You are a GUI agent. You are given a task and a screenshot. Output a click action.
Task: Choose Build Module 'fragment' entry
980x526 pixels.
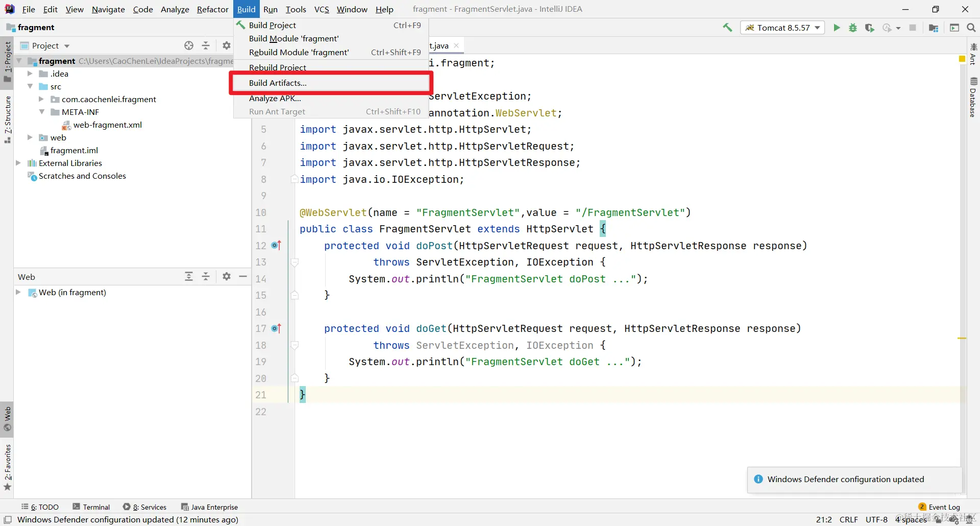(x=331, y=38)
